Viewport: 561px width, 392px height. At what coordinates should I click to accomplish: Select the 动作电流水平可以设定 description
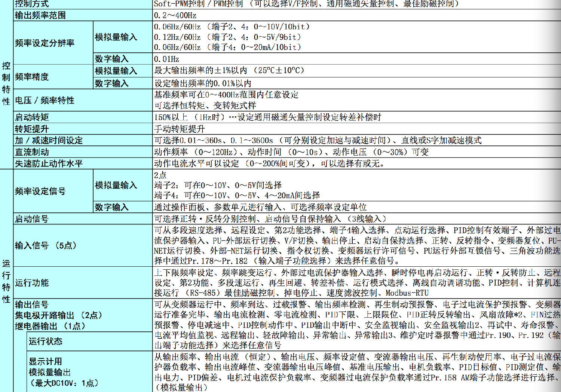click(x=270, y=163)
